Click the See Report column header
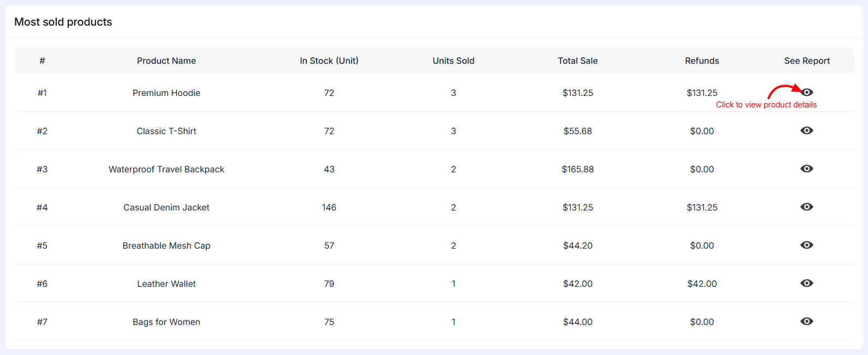The width and height of the screenshot is (868, 355). (x=807, y=61)
